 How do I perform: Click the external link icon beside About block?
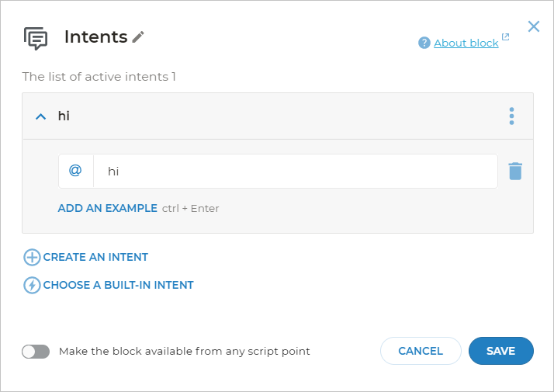coord(506,37)
